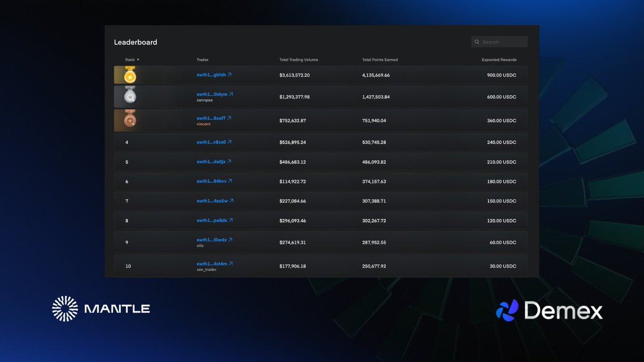Click external arrow icon beside swth1...5tdym
Screen dimensions: 644x362
point(231,94)
